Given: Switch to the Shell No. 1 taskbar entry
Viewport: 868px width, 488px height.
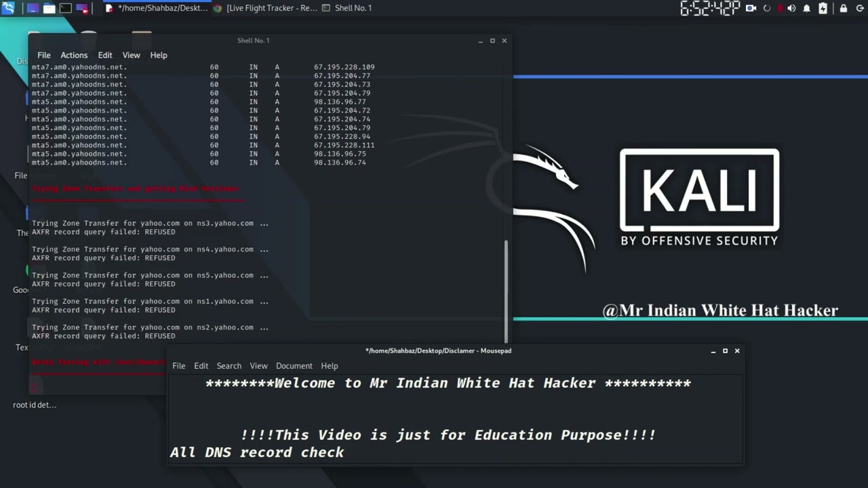Looking at the screenshot, I should pos(347,8).
